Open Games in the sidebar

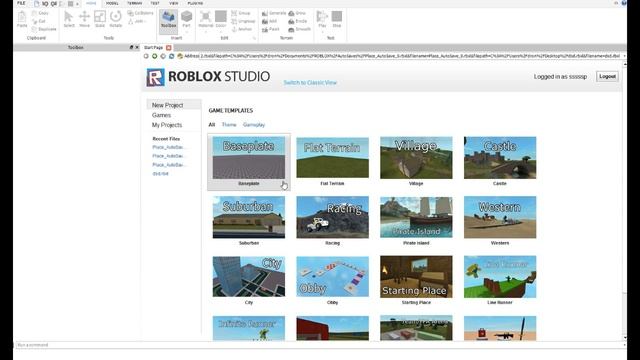[161, 115]
